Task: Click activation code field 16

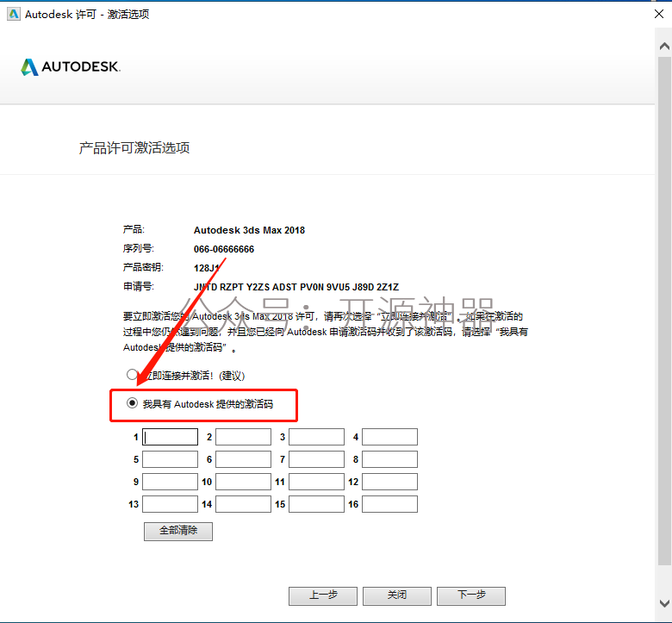Action: [390, 504]
